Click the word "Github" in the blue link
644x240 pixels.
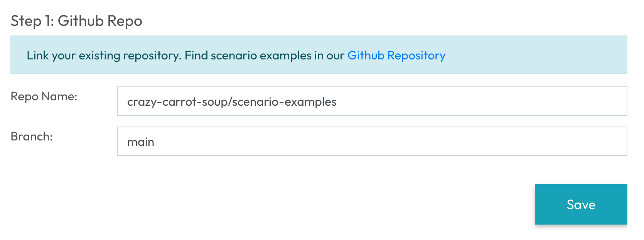coord(366,56)
